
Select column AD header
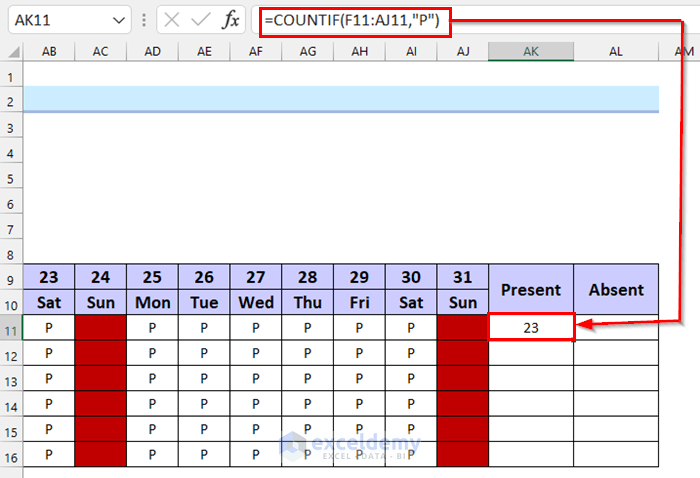152,52
